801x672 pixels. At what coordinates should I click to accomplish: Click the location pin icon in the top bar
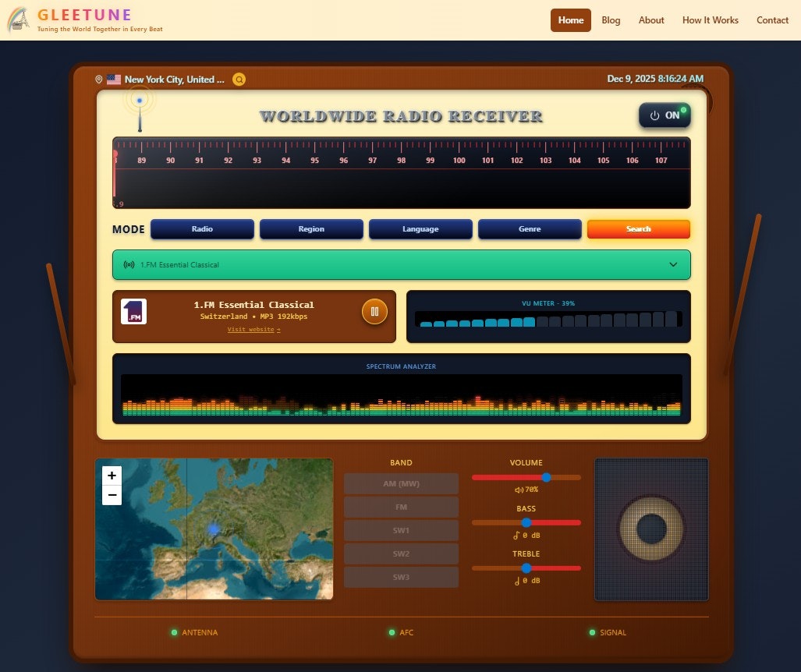click(98, 79)
